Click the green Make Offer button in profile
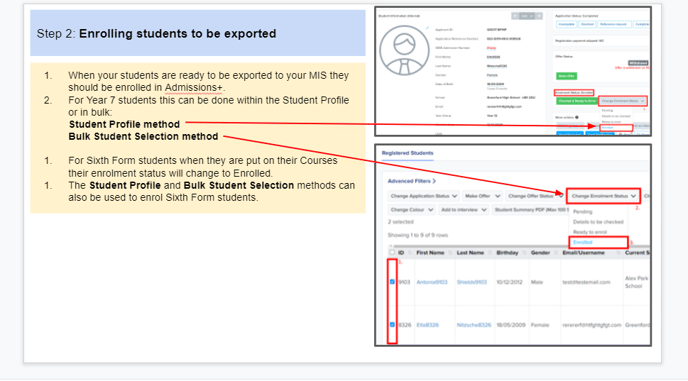688x381 pixels. click(x=566, y=76)
